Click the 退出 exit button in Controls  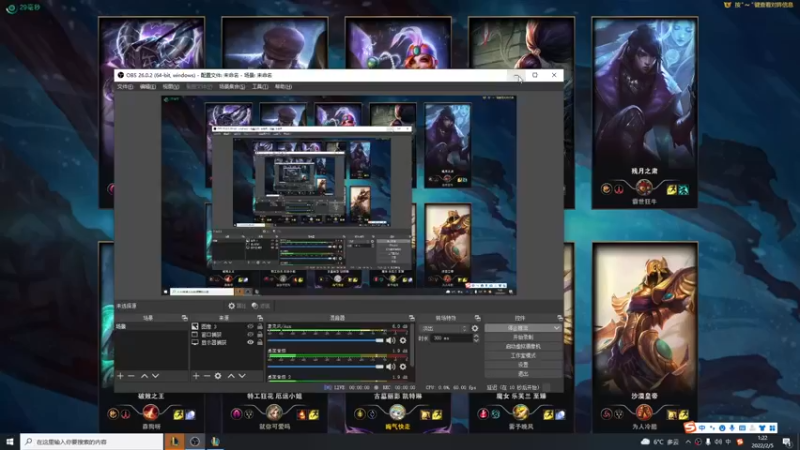pyautogui.click(x=523, y=374)
